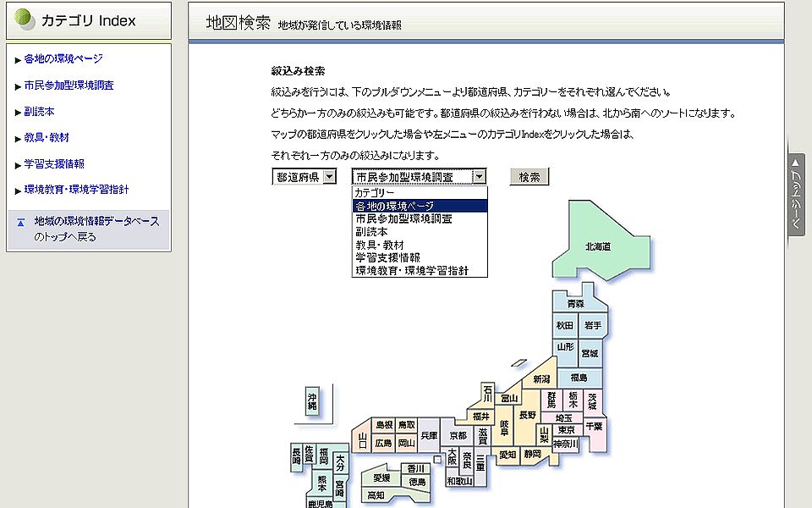Click Nagano prefecture on the map
This screenshot has height=508, width=812.
pyautogui.click(x=527, y=415)
